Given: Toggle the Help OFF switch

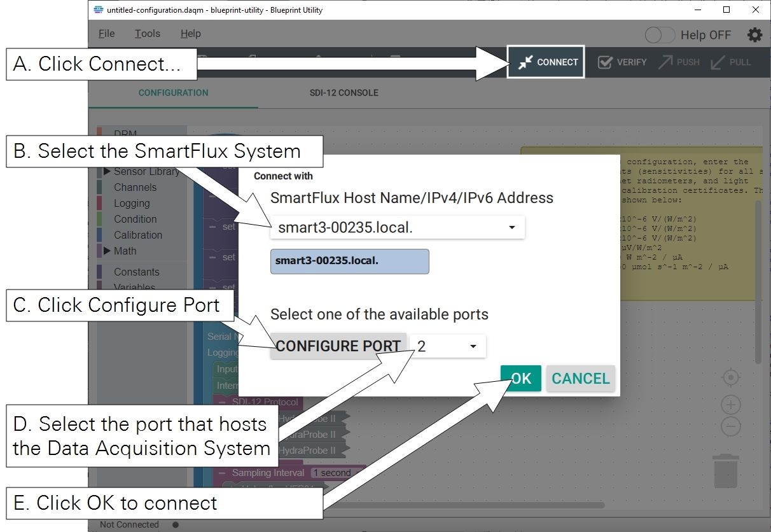Looking at the screenshot, I should click(x=660, y=35).
